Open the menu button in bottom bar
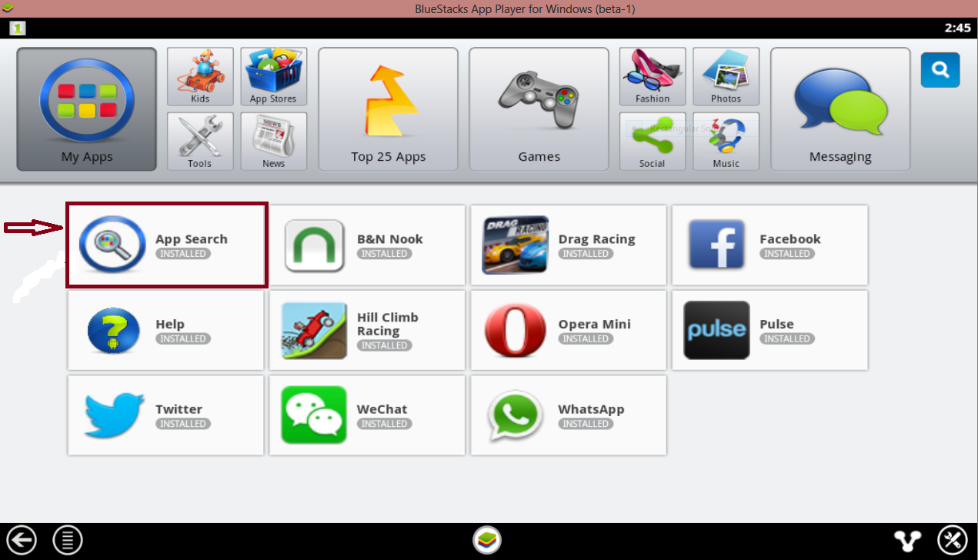 [x=68, y=541]
